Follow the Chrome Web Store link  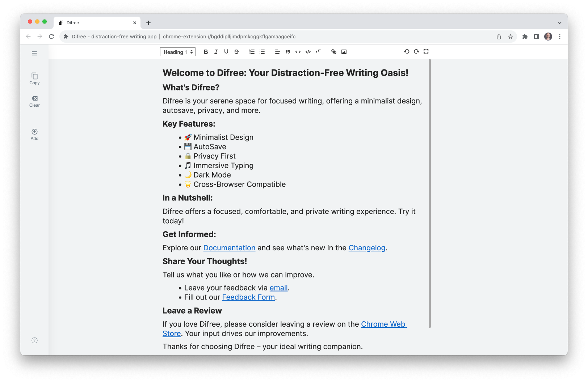[x=384, y=324]
